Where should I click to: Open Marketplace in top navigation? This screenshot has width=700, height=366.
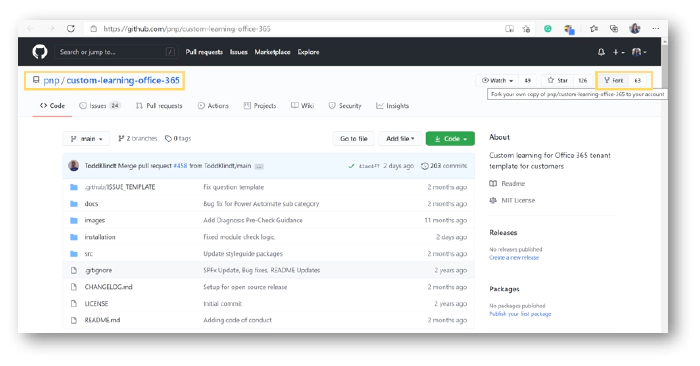point(272,52)
